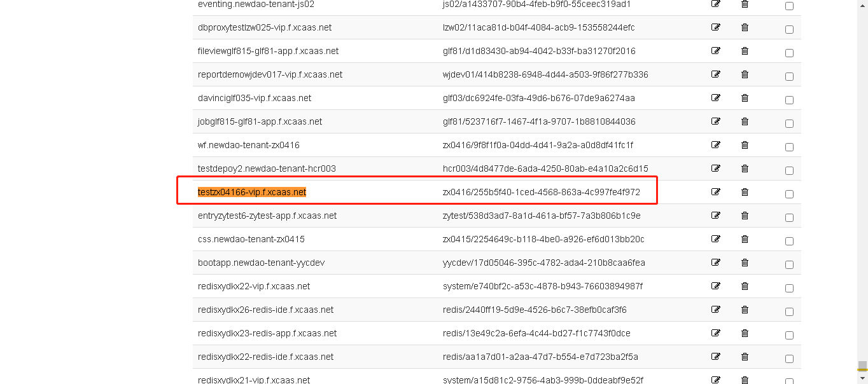Edit the redisxydkx26-redis-ide.f.xcaas.net row

click(716, 310)
